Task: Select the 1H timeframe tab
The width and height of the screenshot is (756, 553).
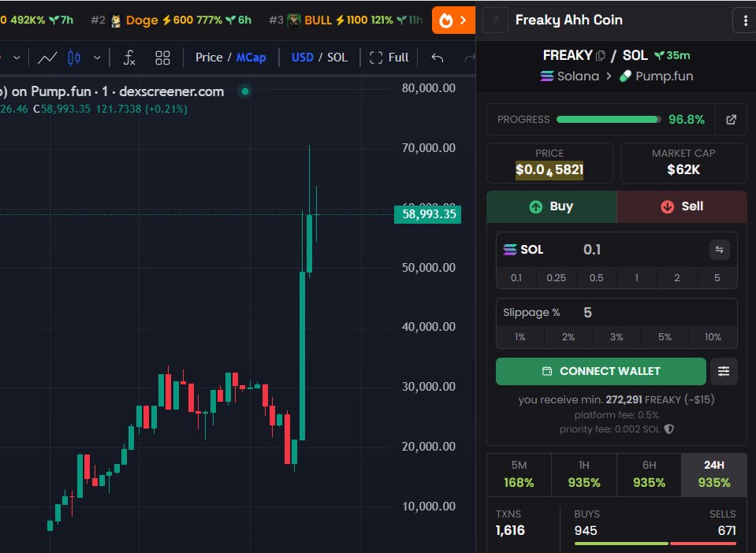Action: (584, 474)
